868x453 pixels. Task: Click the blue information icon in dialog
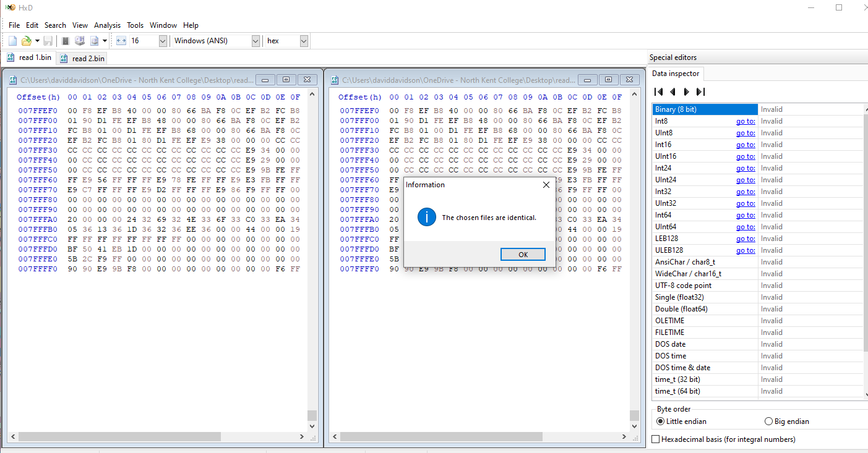pyautogui.click(x=426, y=217)
